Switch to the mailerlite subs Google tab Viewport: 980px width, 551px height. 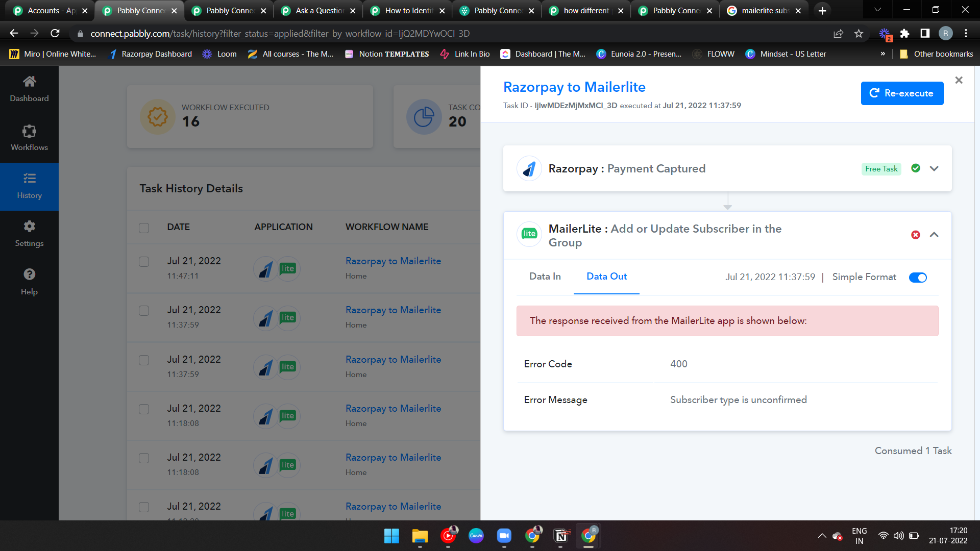pyautogui.click(x=764, y=11)
